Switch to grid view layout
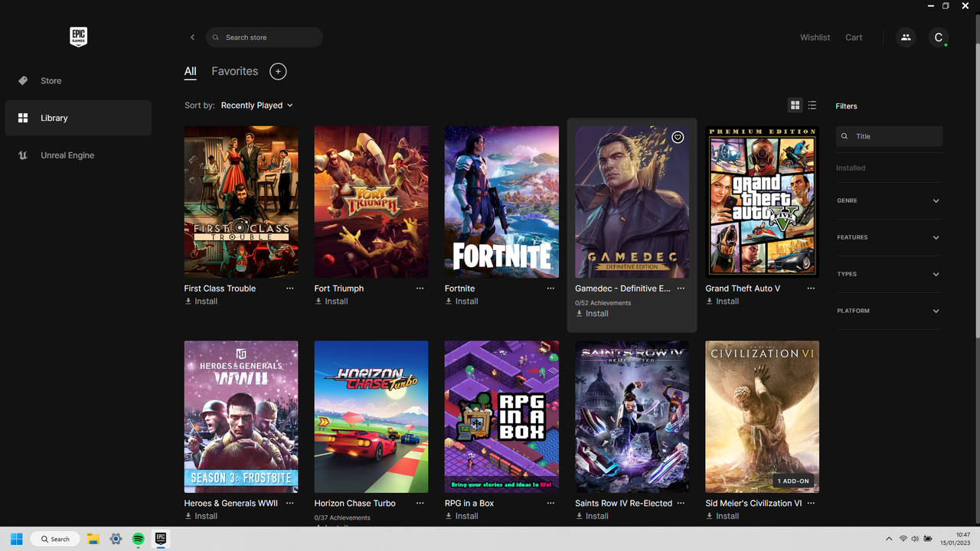The image size is (980, 551). [795, 106]
